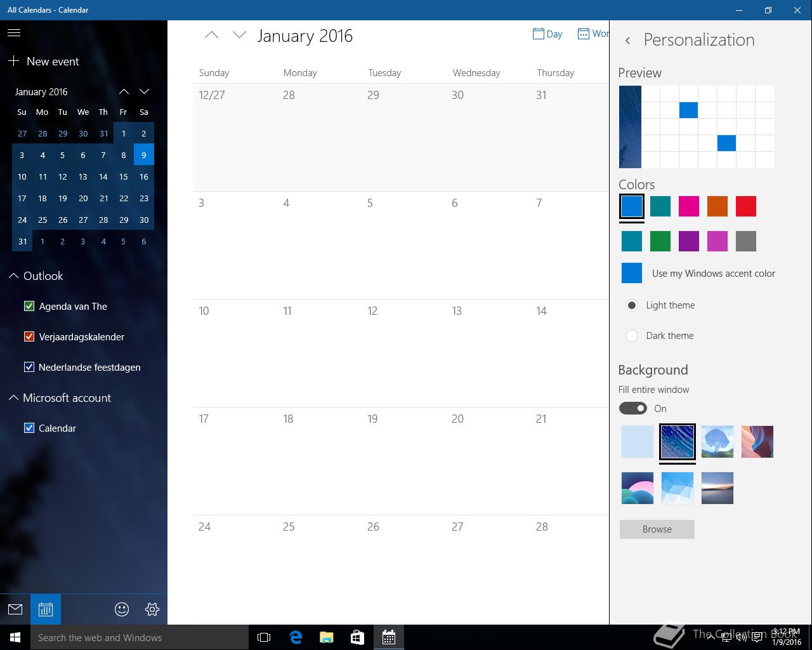The image size is (812, 650).
Task: Open the Windows Start menu
Action: tap(15, 637)
